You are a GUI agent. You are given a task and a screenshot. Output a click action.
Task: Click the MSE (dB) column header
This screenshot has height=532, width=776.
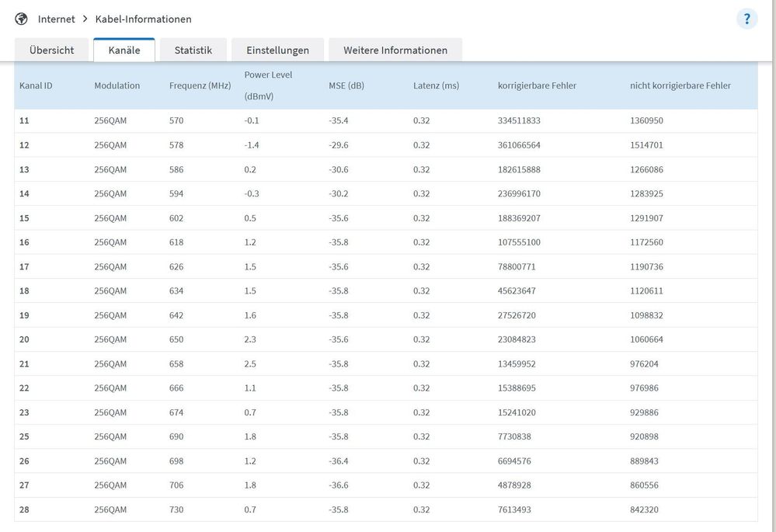[x=346, y=85]
